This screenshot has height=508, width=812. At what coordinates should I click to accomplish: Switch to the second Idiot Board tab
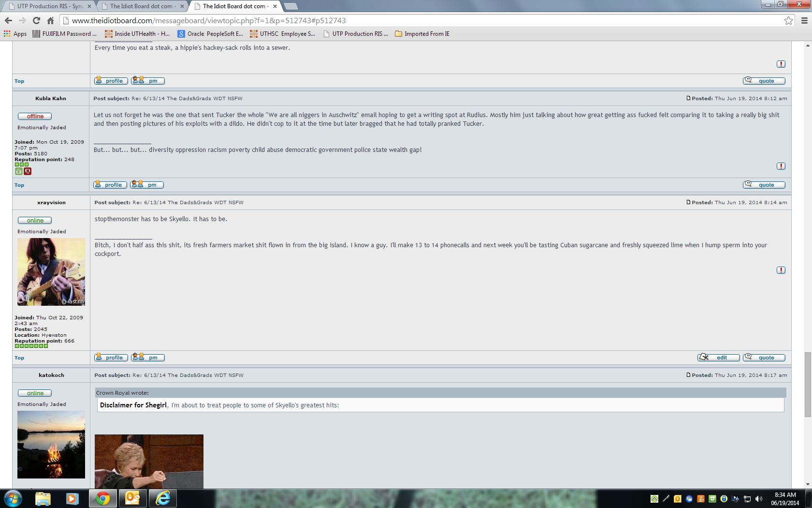pos(142,6)
